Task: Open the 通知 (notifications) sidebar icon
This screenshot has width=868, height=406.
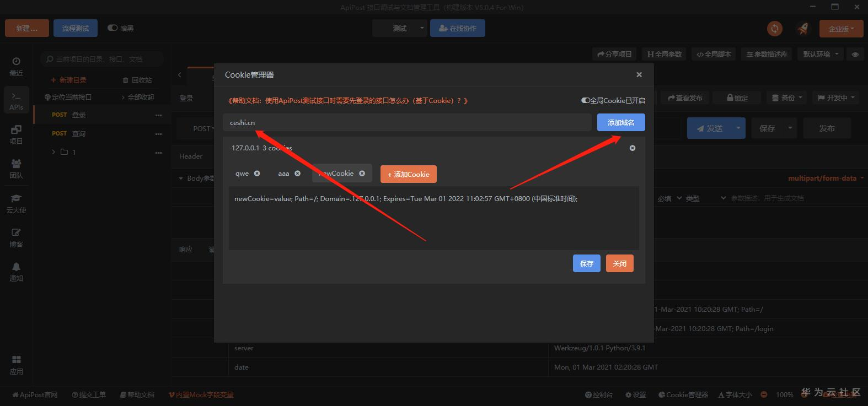Action: pos(16,272)
